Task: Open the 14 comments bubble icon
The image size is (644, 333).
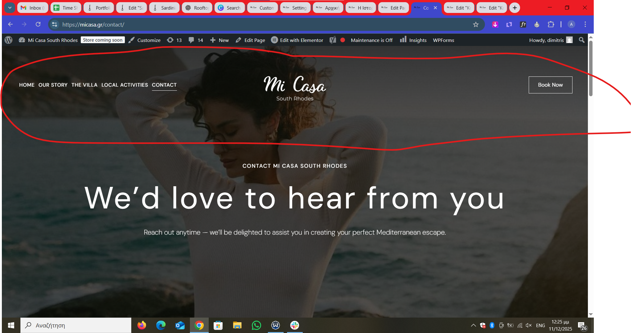Action: (x=196, y=40)
